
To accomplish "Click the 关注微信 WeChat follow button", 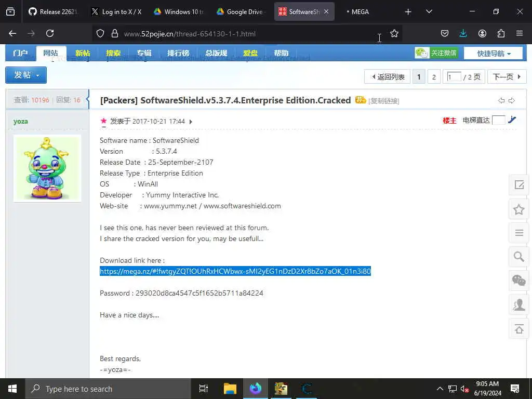I will click(x=436, y=53).
